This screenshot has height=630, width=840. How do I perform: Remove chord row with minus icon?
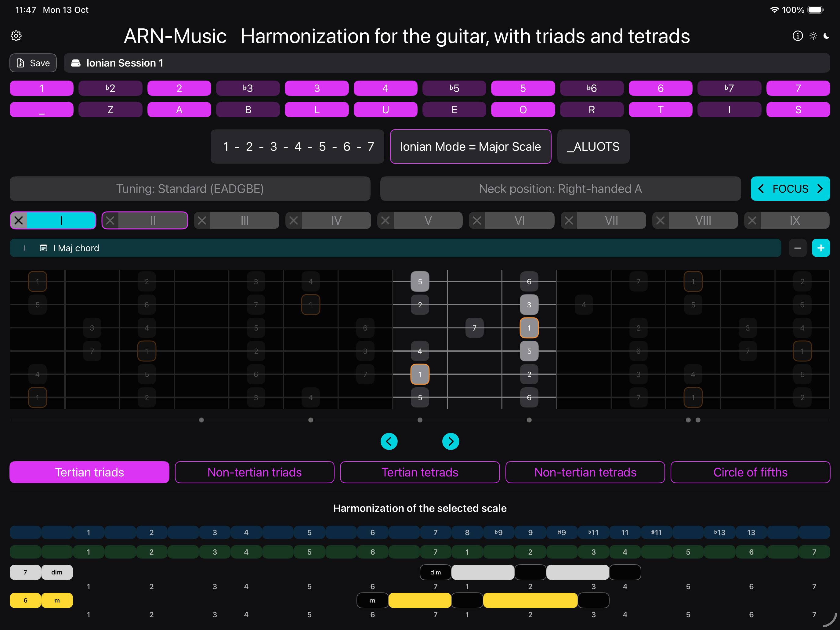pyautogui.click(x=798, y=248)
